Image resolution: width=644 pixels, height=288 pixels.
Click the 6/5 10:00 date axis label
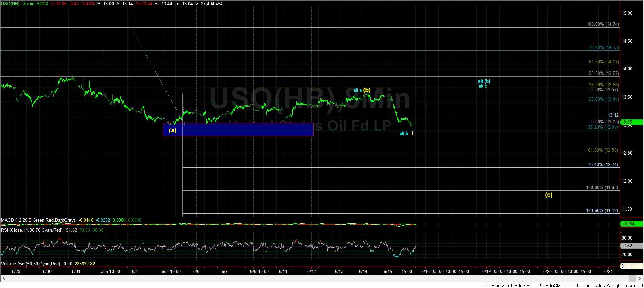[x=171, y=272]
